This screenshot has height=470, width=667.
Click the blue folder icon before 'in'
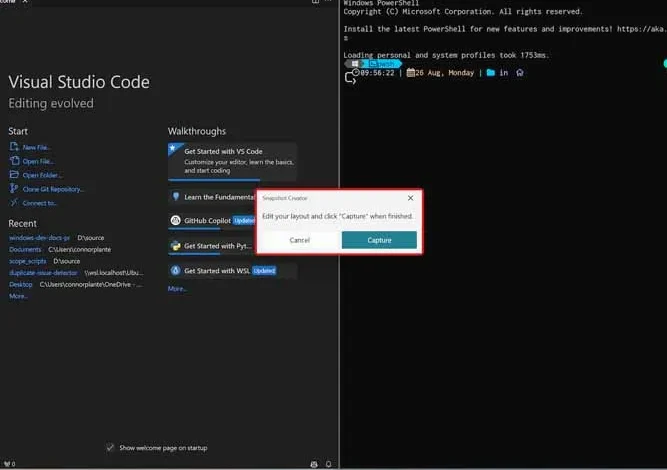(x=490, y=72)
